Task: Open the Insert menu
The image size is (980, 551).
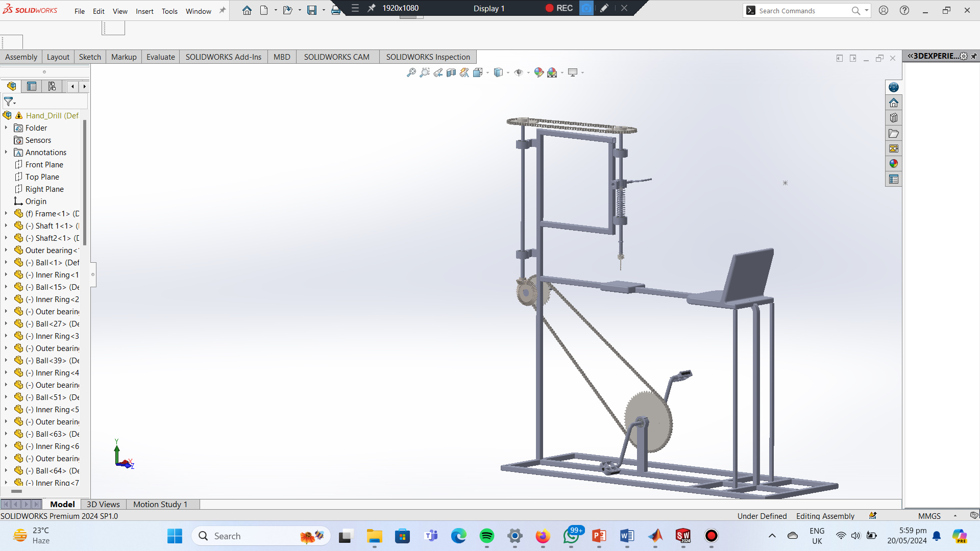Action: click(x=144, y=11)
